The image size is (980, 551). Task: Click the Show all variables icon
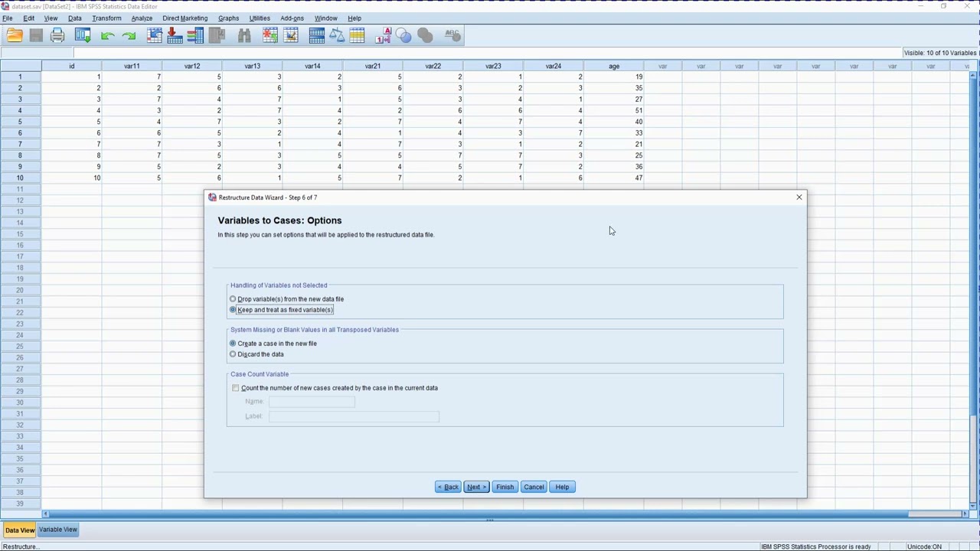point(425,35)
